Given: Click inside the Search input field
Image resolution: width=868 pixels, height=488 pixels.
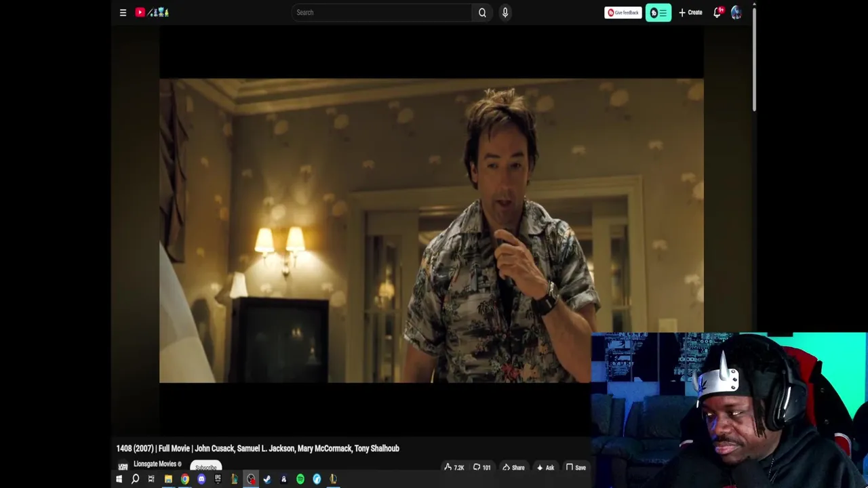Looking at the screenshot, I should pos(382,12).
